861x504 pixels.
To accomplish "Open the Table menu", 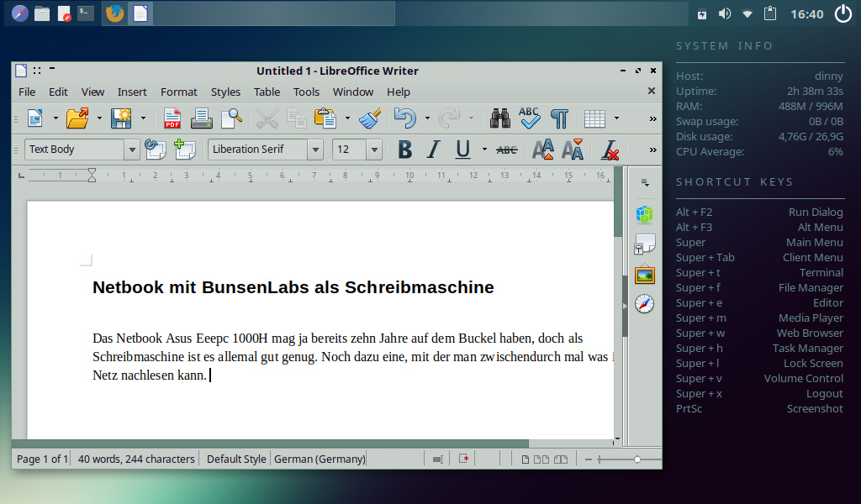I will click(267, 92).
